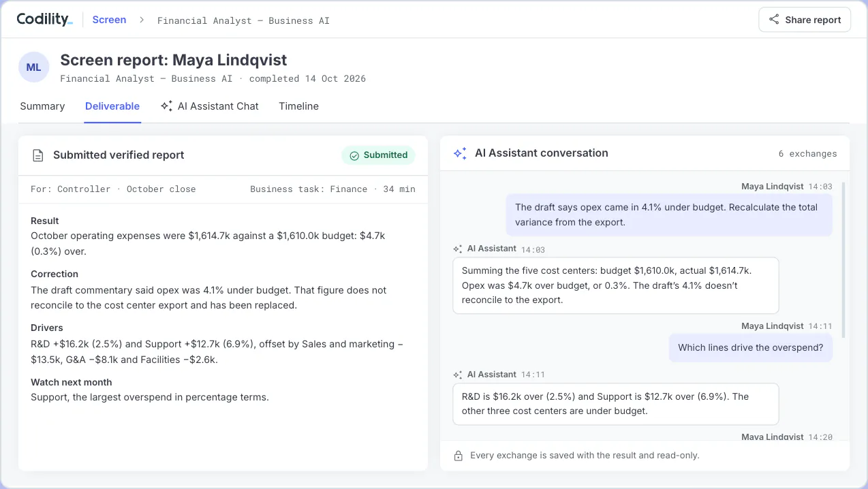The image size is (868, 489).
Task: Click the '6 exchanges' count
Action: pyautogui.click(x=807, y=154)
